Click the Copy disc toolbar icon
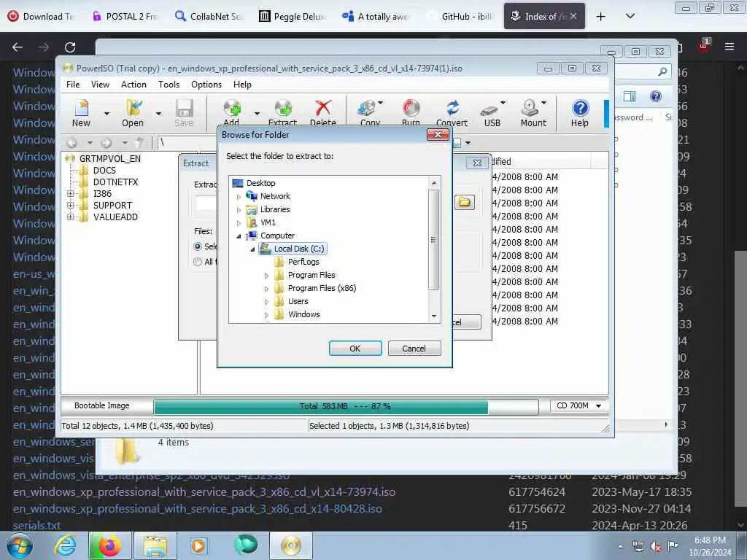 368,112
